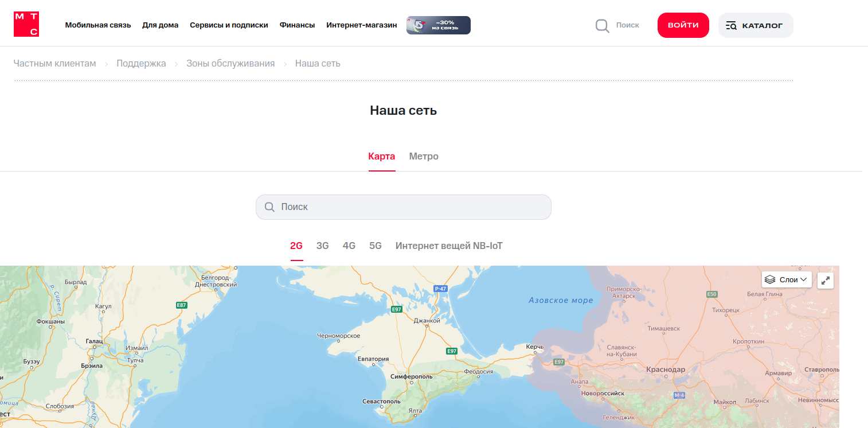
Task: Click Приморско-Ахтарск on the map
Action: click(x=623, y=293)
